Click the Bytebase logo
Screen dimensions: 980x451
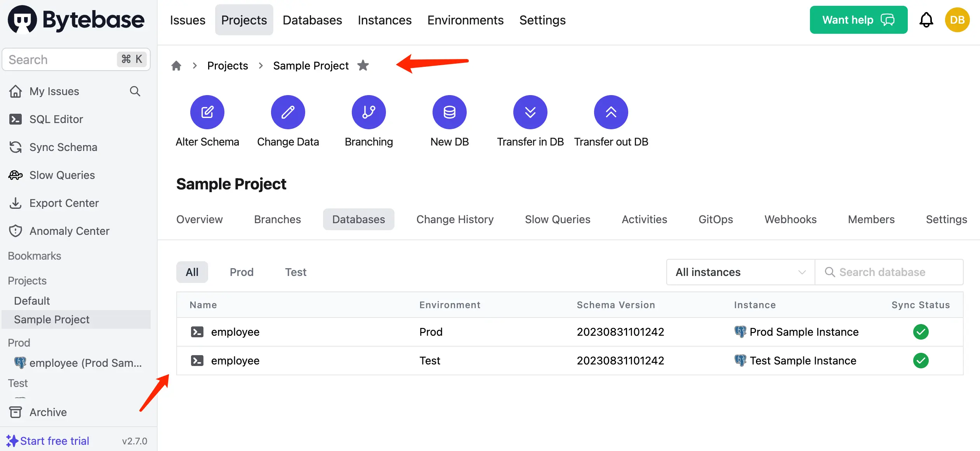pos(76,19)
